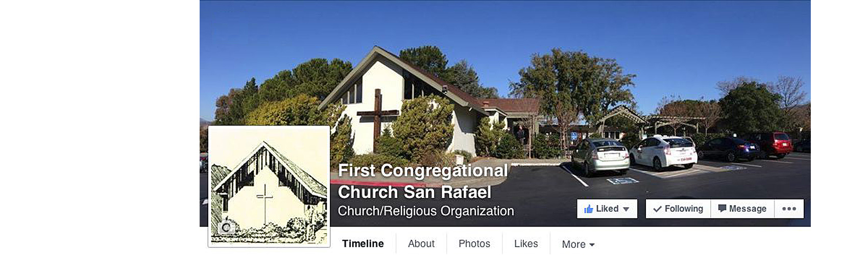Click the thumbs-up icon on Liked button

click(588, 209)
